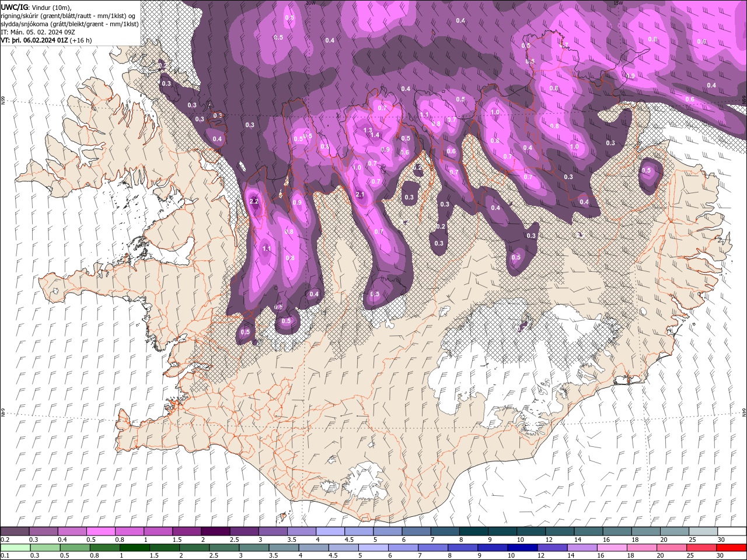Select the light lavender 4 swatch in the upper legend
The height and width of the screenshot is (560, 747).
click(330, 531)
